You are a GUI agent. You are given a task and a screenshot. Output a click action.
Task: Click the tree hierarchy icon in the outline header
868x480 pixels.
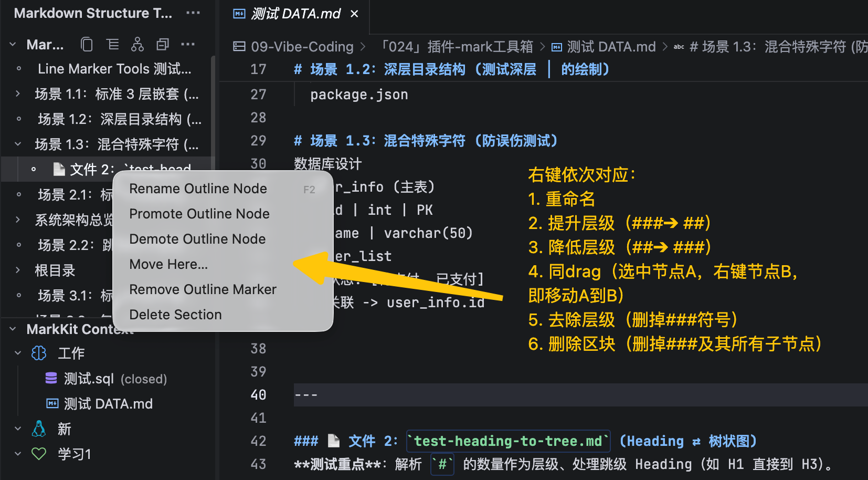point(137,45)
